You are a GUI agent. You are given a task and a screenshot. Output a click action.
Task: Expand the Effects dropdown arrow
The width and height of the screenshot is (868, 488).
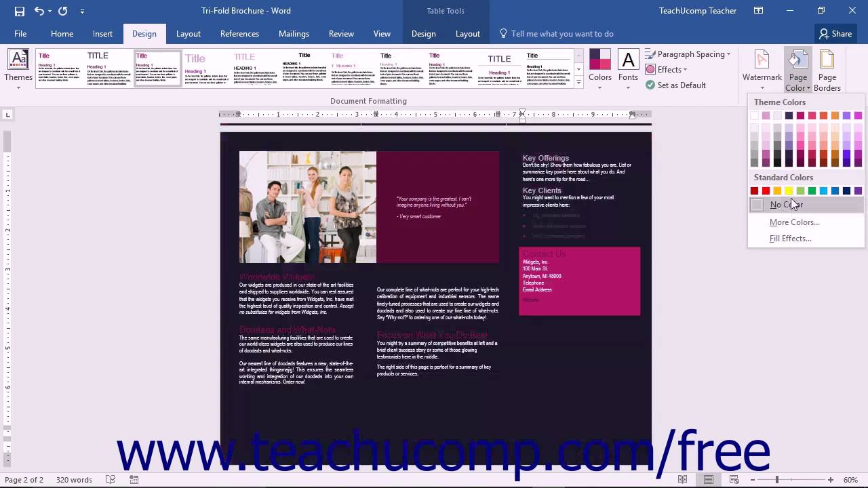[x=685, y=69]
